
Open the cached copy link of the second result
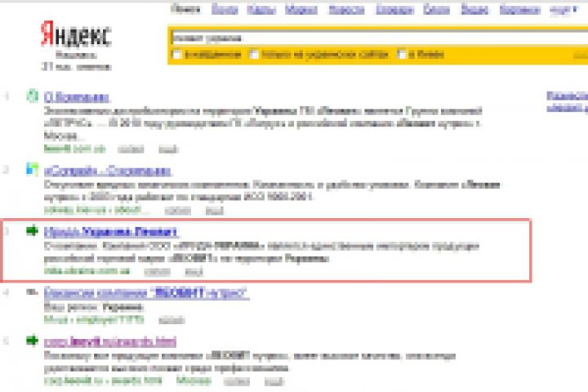coord(178,211)
